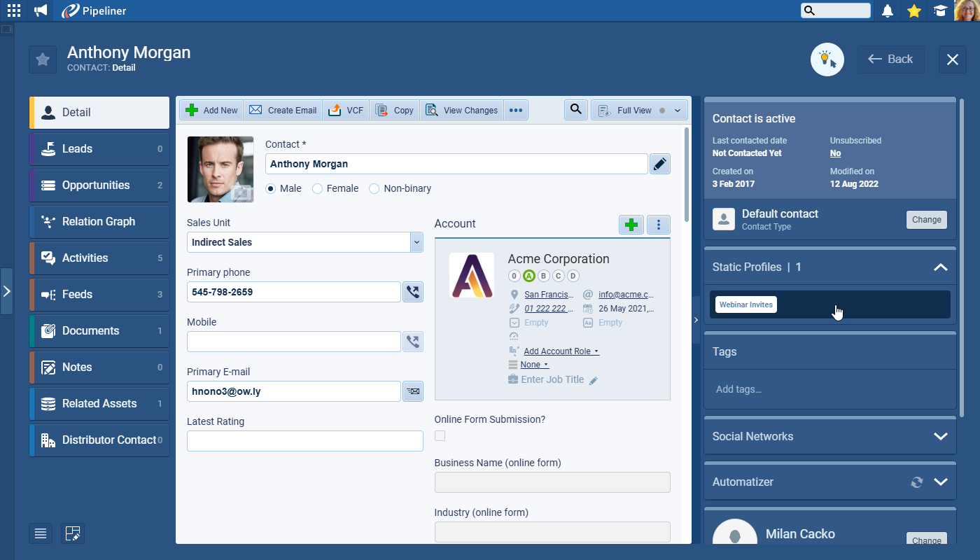Switch to the Activities tab
Viewport: 980px width, 560px height.
(x=85, y=258)
